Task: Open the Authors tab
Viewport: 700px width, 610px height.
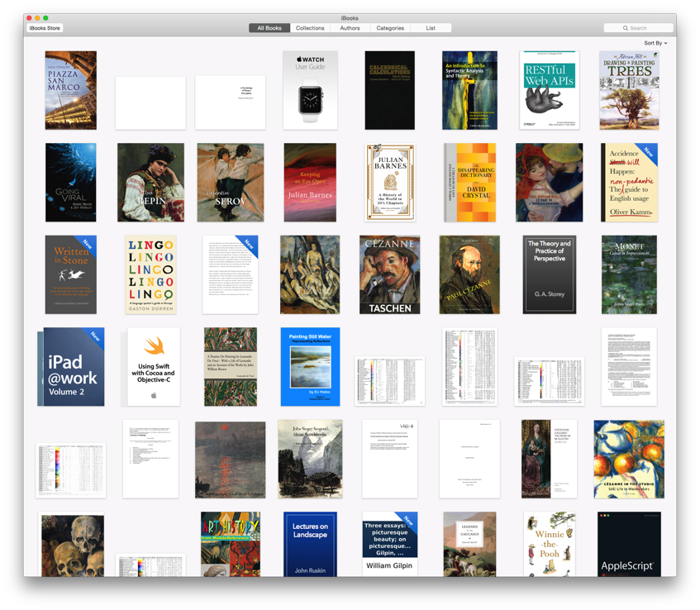Action: [x=350, y=27]
